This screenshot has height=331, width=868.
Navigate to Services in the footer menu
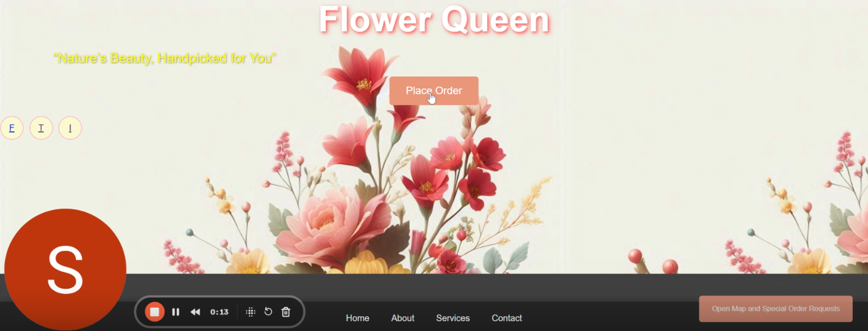[x=452, y=318]
